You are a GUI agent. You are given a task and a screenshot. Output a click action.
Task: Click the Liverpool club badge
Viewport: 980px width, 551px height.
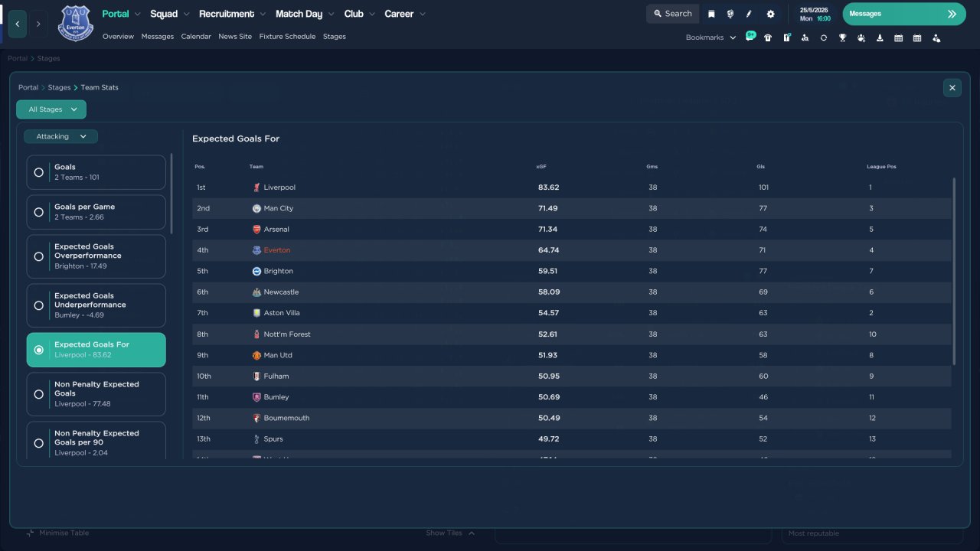(256, 187)
